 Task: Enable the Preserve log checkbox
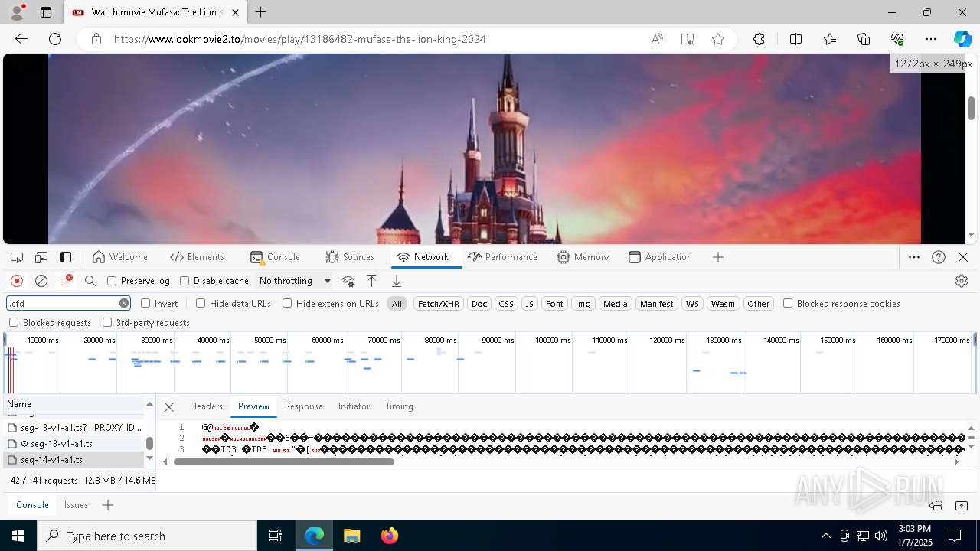click(x=112, y=281)
